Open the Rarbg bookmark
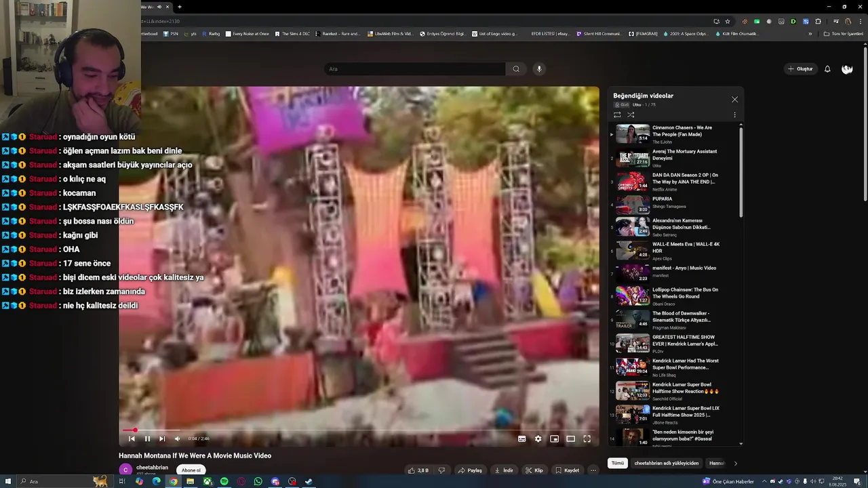The height and width of the screenshot is (488, 868). click(x=211, y=33)
